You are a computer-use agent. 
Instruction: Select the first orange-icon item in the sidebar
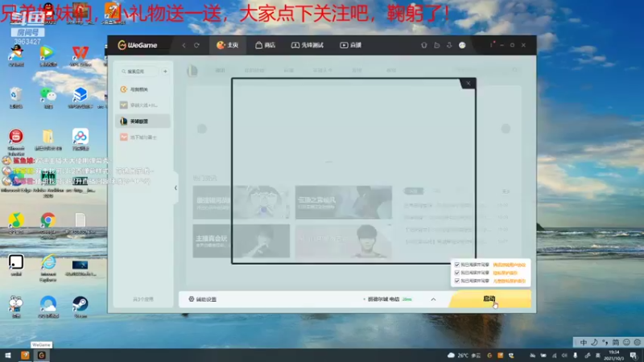pyautogui.click(x=142, y=89)
